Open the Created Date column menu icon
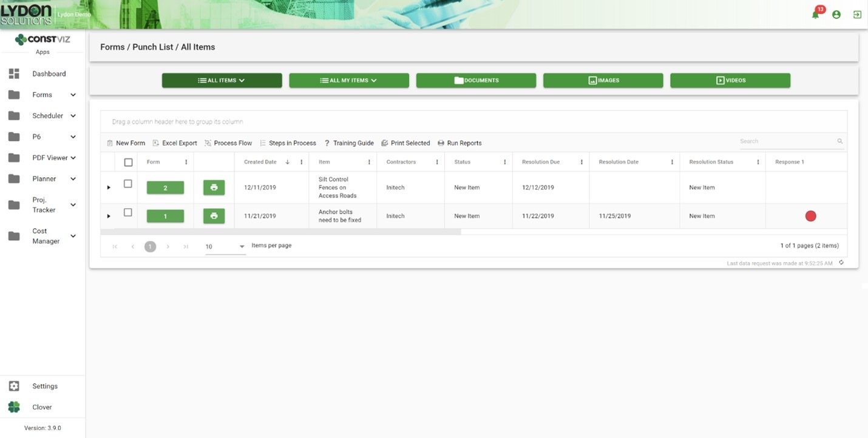868x438 pixels. [301, 162]
